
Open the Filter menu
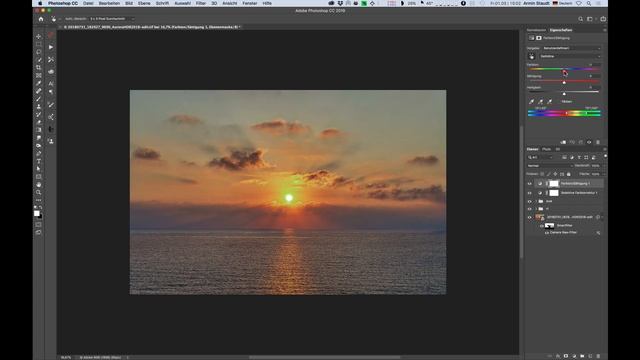[201, 3]
